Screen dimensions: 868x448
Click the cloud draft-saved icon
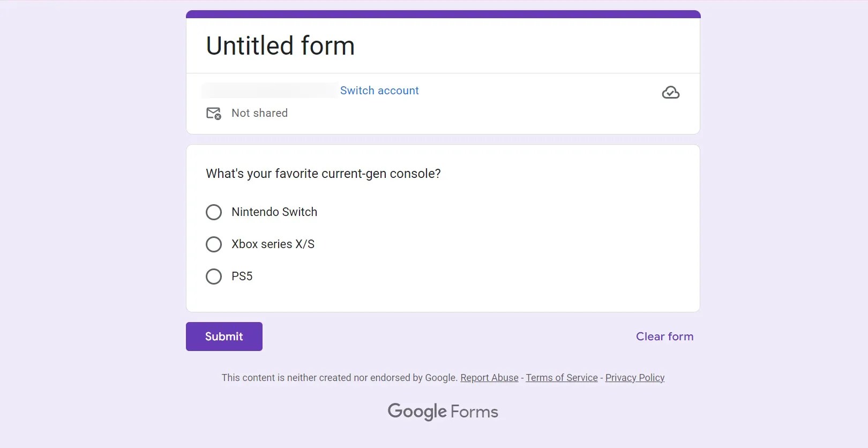click(x=670, y=93)
